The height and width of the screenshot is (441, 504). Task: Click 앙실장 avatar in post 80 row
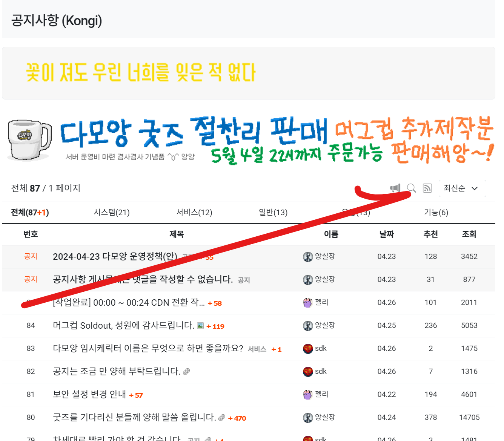point(308,418)
